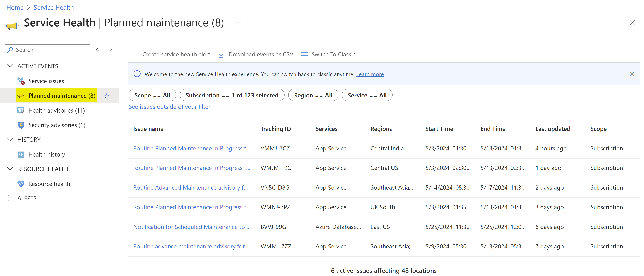Click the Central India region cell
The width and height of the screenshot is (644, 276).
pyautogui.click(x=387, y=148)
